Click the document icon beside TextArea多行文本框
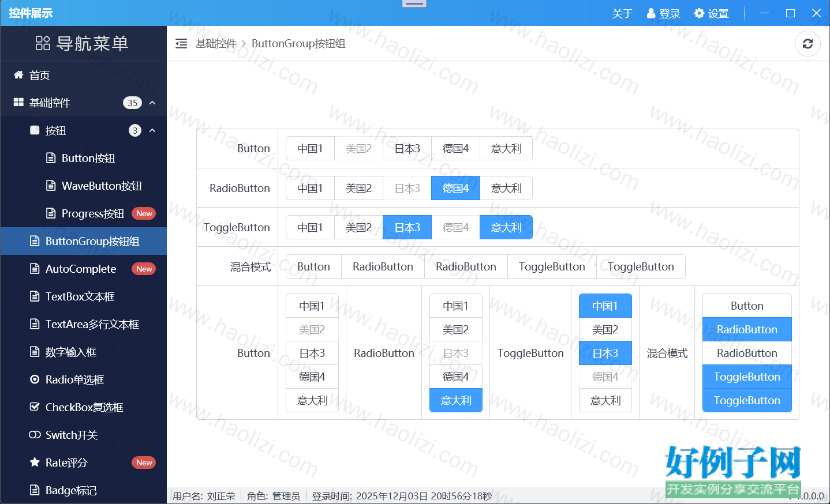This screenshot has width=830, height=504. tap(35, 324)
